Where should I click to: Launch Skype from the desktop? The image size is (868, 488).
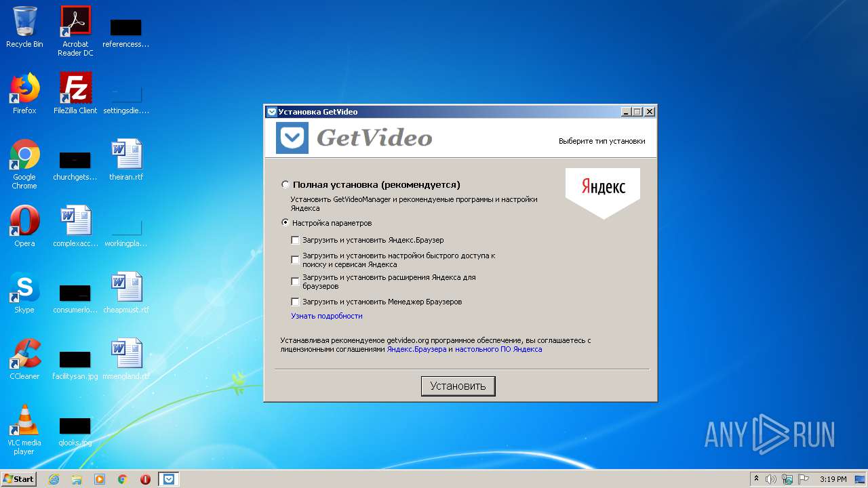(x=24, y=293)
